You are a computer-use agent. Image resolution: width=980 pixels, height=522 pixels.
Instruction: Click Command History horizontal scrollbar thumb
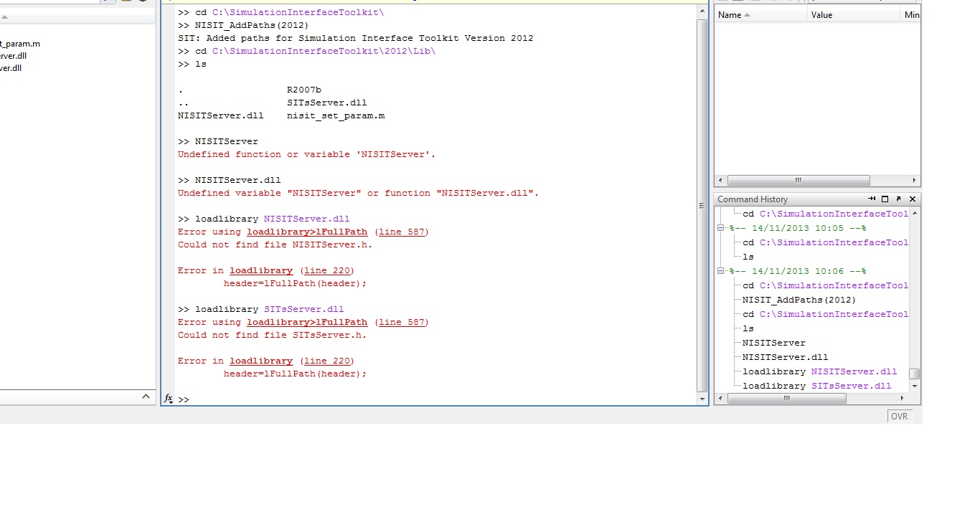787,399
